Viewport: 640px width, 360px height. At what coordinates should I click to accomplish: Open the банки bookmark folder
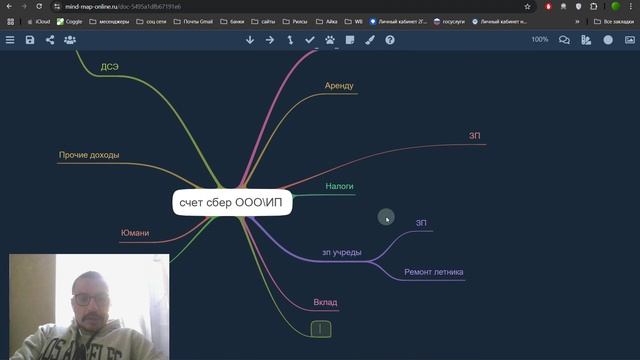[x=232, y=22]
